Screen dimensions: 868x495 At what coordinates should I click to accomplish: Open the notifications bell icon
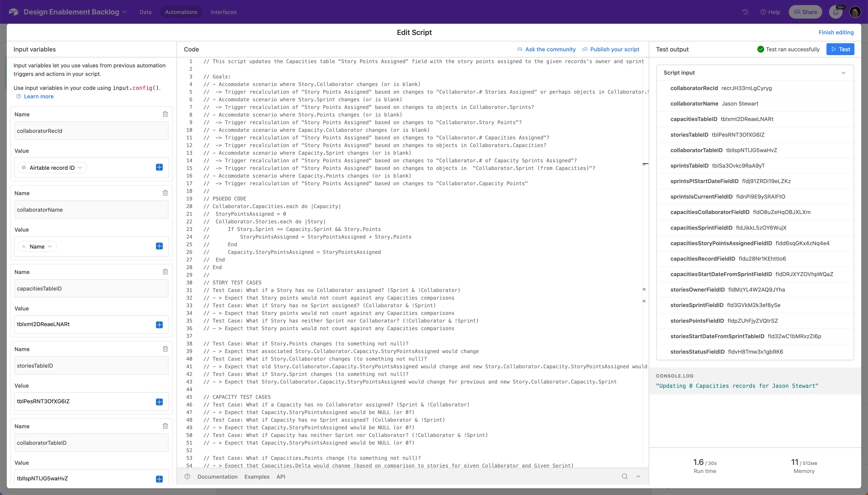tap(836, 12)
